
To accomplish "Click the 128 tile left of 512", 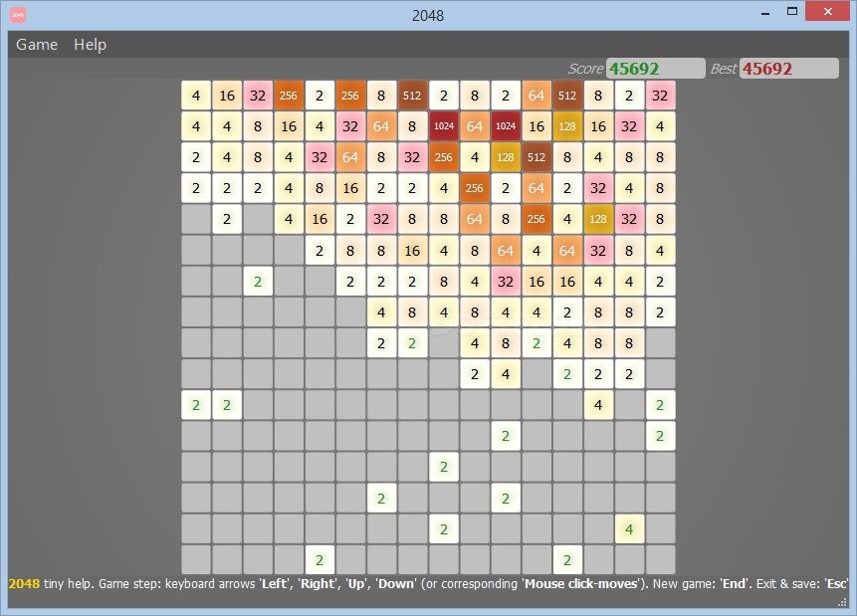I will pyautogui.click(x=505, y=157).
